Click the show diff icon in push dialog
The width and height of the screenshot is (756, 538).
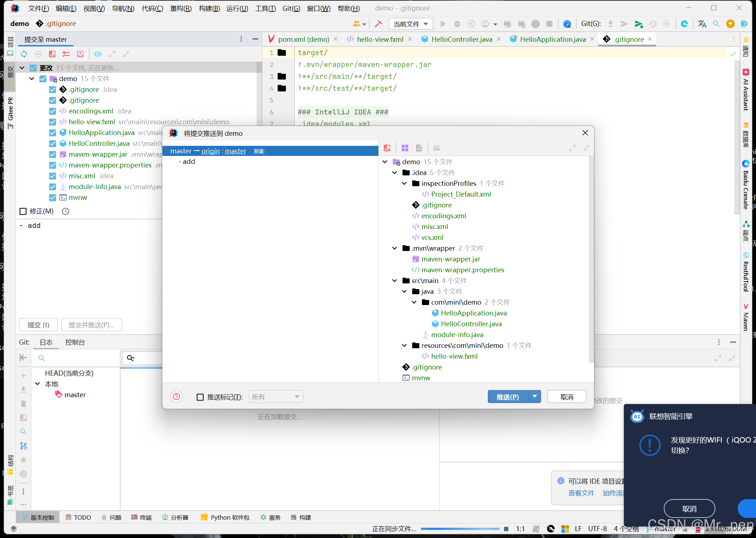pyautogui.click(x=387, y=148)
